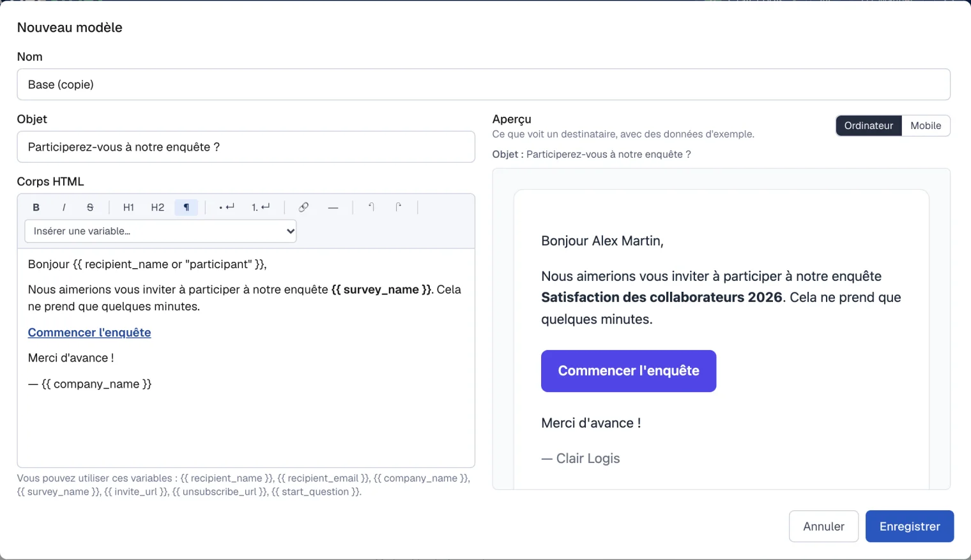Click the Bonjour {{ recipient_name }} greeting line

147,264
